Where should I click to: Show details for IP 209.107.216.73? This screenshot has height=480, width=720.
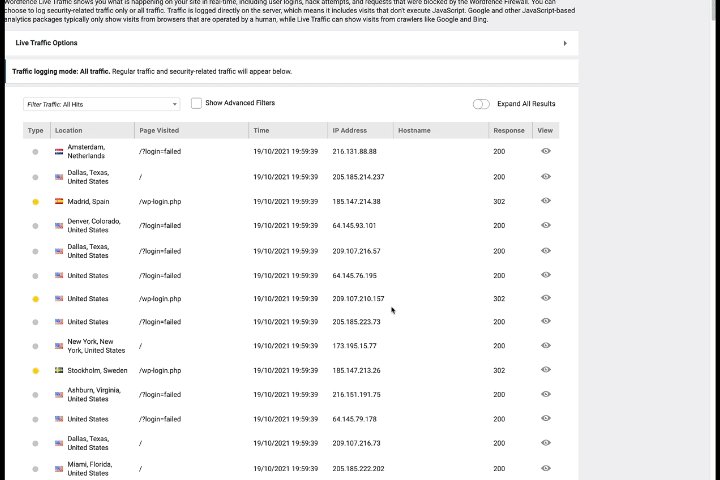point(546,443)
